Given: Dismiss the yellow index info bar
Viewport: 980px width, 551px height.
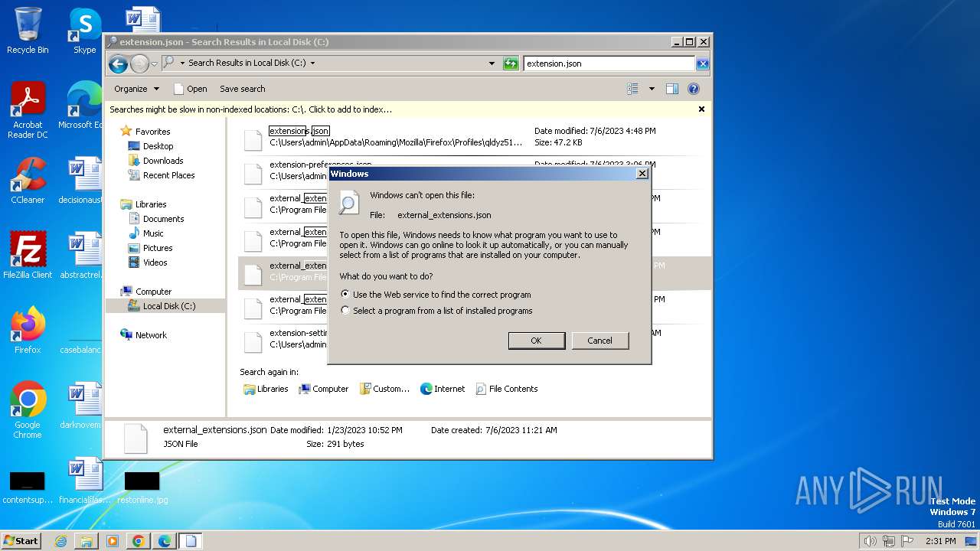Looking at the screenshot, I should tap(701, 109).
